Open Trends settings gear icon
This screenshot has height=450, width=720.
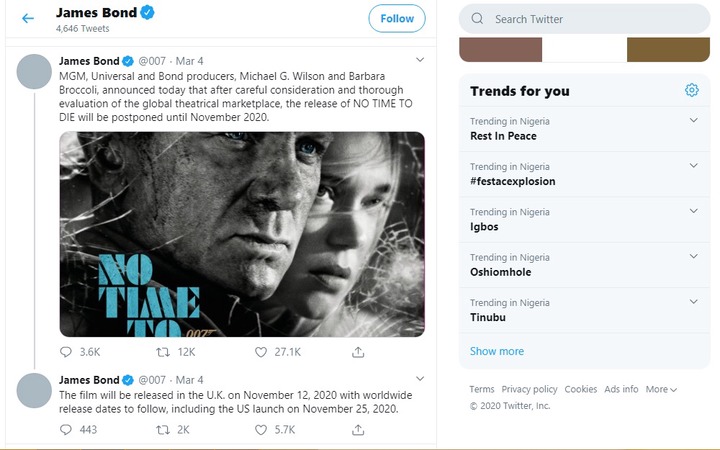[x=692, y=91]
